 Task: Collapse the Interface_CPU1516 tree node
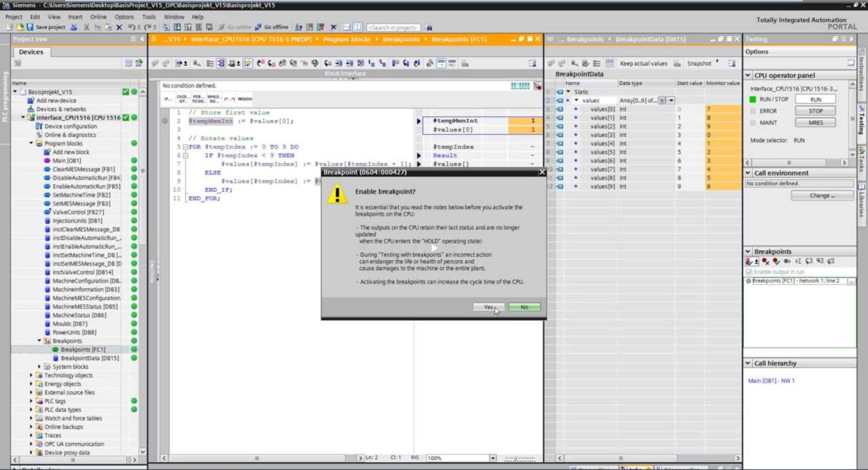click(24, 117)
